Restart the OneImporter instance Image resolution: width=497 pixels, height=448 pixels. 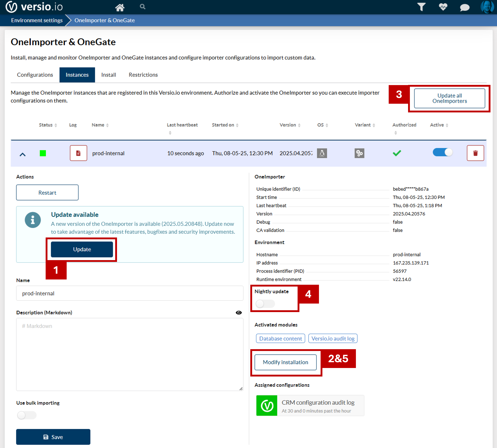(x=47, y=192)
